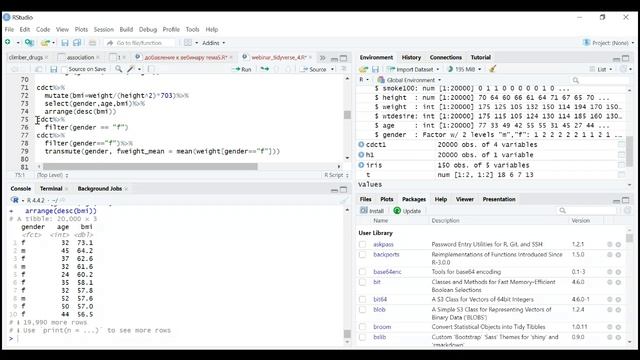The width and height of the screenshot is (640, 360).
Task: Click the Find/Replace magnifier in editor
Action: [x=118, y=69]
